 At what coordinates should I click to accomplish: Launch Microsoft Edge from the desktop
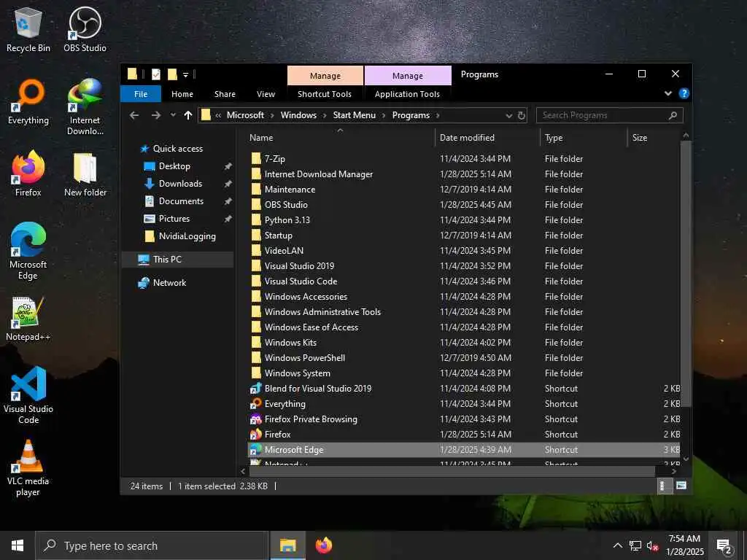click(x=28, y=252)
